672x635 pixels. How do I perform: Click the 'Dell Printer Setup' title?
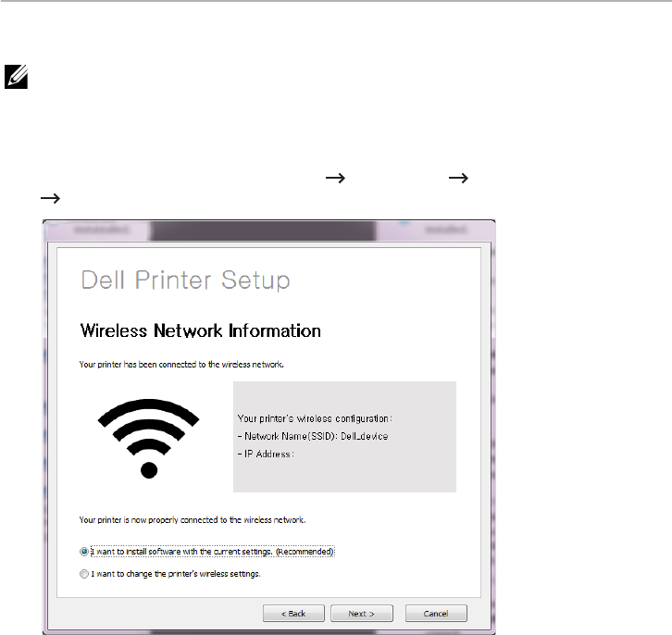click(185, 280)
